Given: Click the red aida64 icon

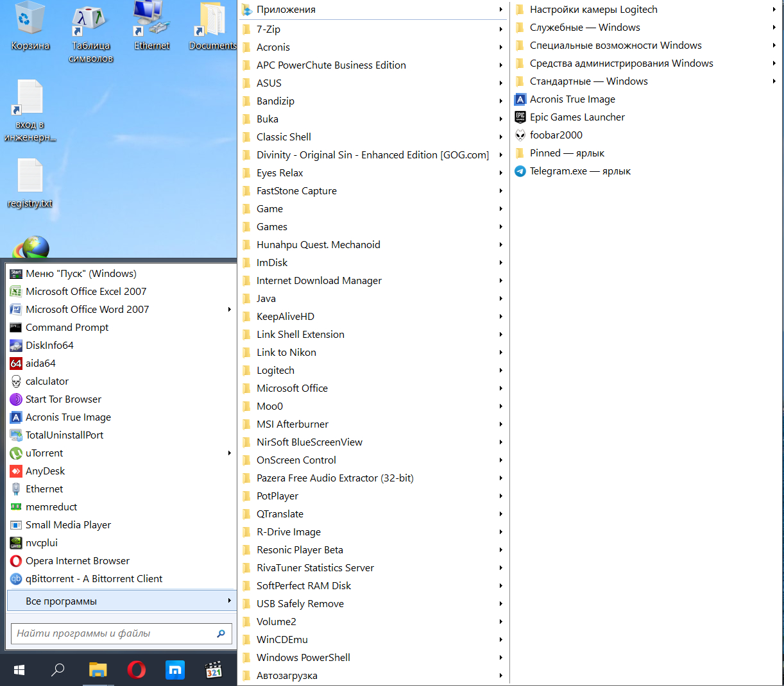Looking at the screenshot, I should [16, 364].
